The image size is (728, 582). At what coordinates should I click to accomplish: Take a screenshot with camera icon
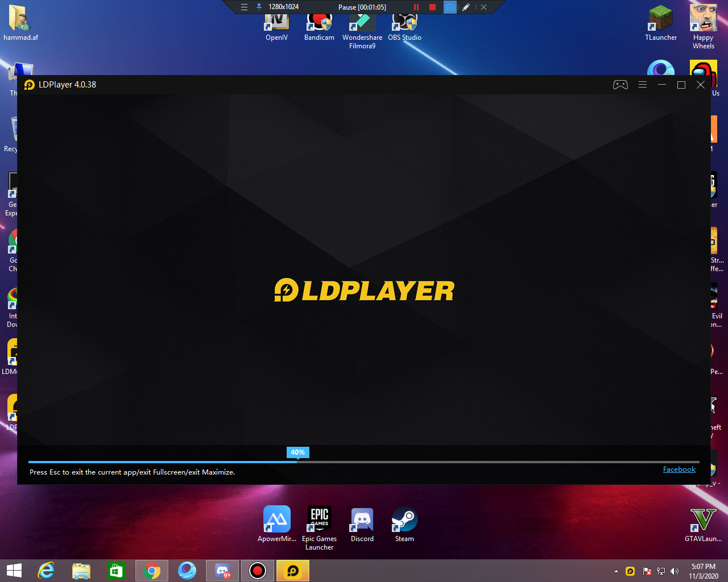click(x=450, y=7)
